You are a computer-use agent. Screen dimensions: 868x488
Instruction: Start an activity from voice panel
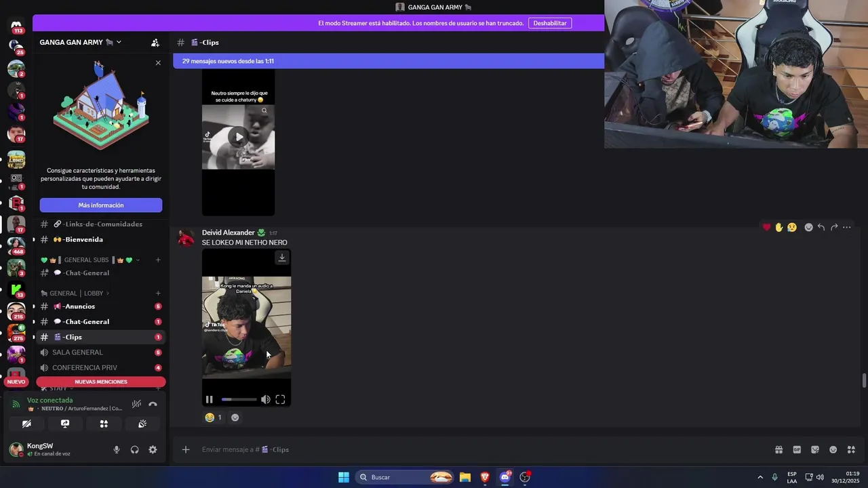[104, 424]
